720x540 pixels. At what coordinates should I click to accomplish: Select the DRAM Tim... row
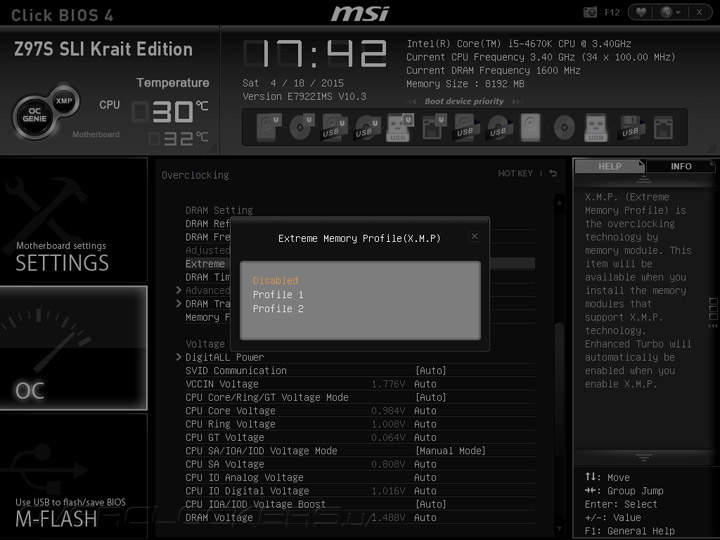[x=208, y=277]
